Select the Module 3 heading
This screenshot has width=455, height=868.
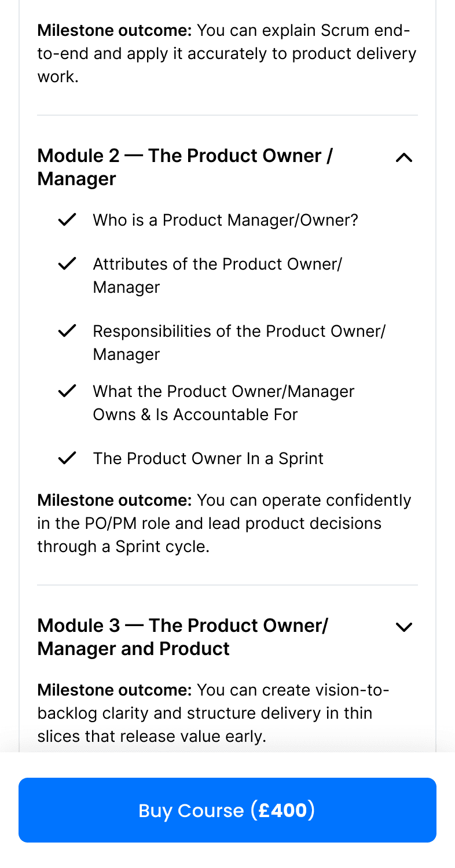[184, 637]
